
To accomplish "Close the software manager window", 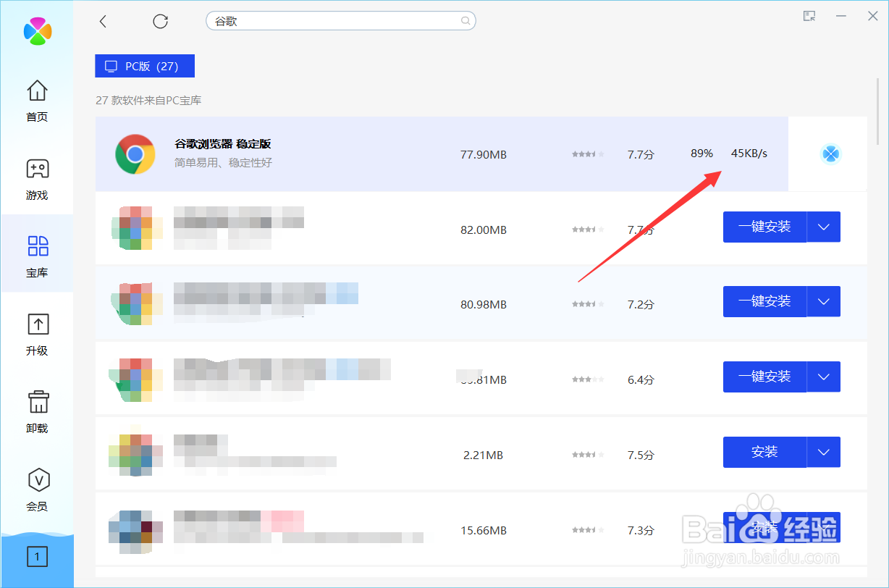I will tap(872, 16).
